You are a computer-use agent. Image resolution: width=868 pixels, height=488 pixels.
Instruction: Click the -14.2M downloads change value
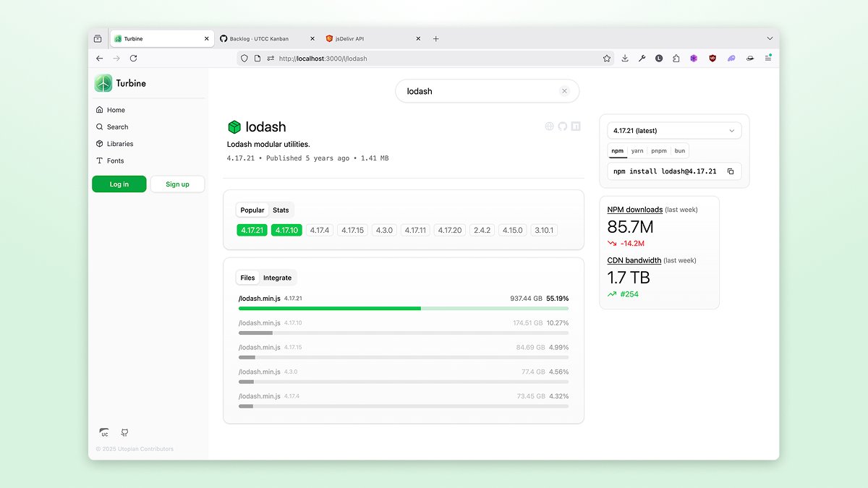tap(631, 244)
